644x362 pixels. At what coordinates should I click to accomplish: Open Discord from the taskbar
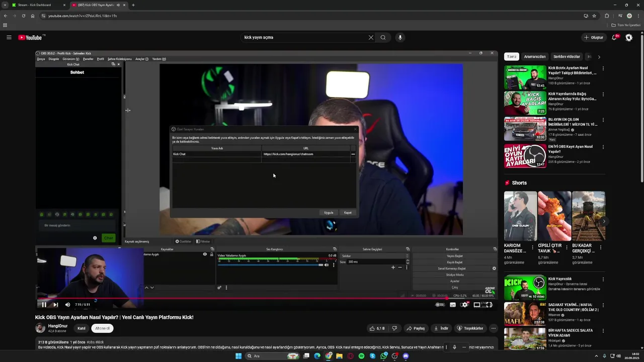pyautogui.click(x=406, y=356)
